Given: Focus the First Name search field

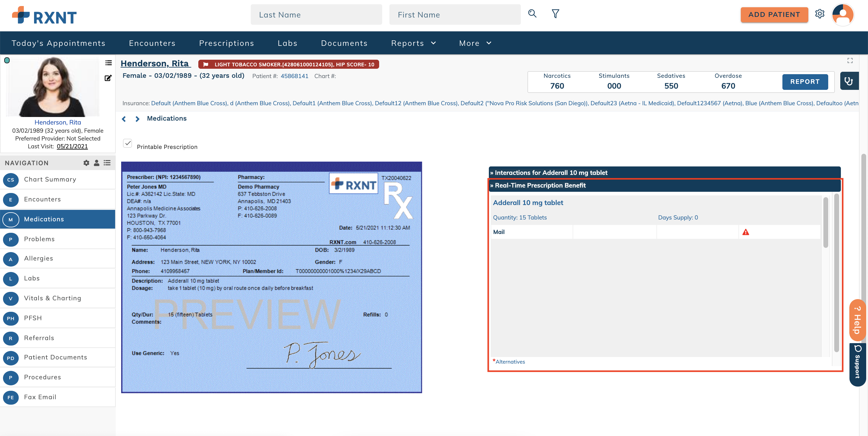Looking at the screenshot, I should pyautogui.click(x=454, y=14).
